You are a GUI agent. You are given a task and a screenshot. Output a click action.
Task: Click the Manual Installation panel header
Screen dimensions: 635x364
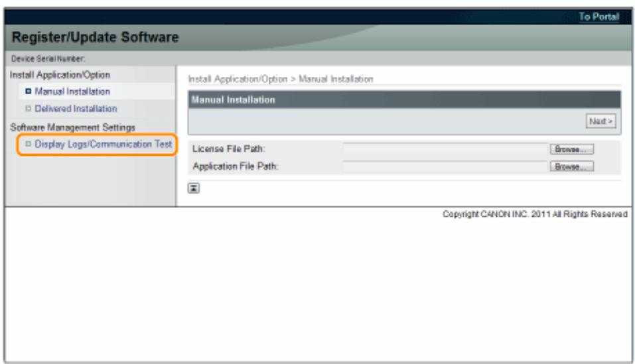click(x=404, y=99)
